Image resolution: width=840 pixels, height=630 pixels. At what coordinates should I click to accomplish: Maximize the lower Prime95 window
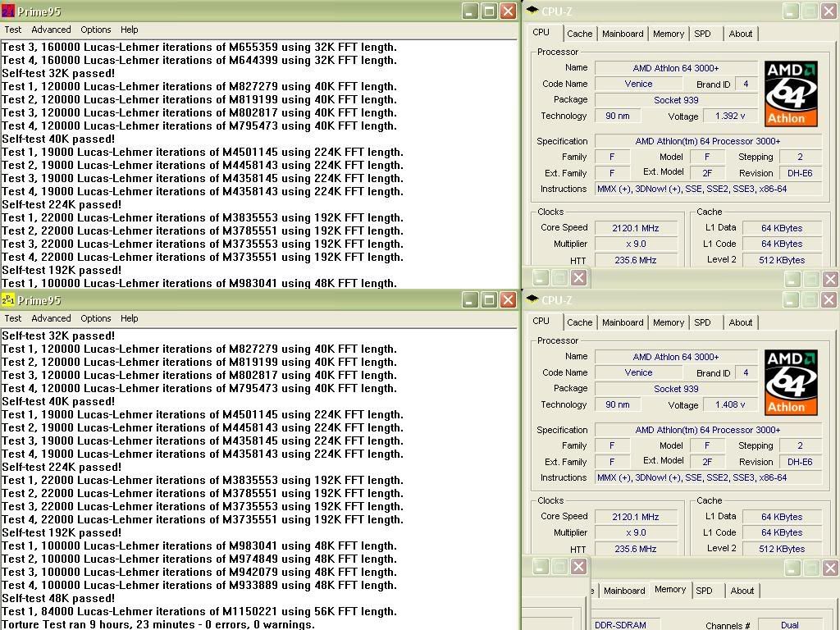click(x=489, y=299)
